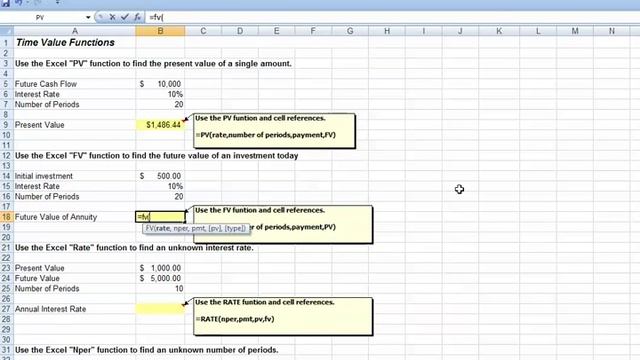Click the PV function comment box
The height and width of the screenshot is (360, 640).
[274, 131]
